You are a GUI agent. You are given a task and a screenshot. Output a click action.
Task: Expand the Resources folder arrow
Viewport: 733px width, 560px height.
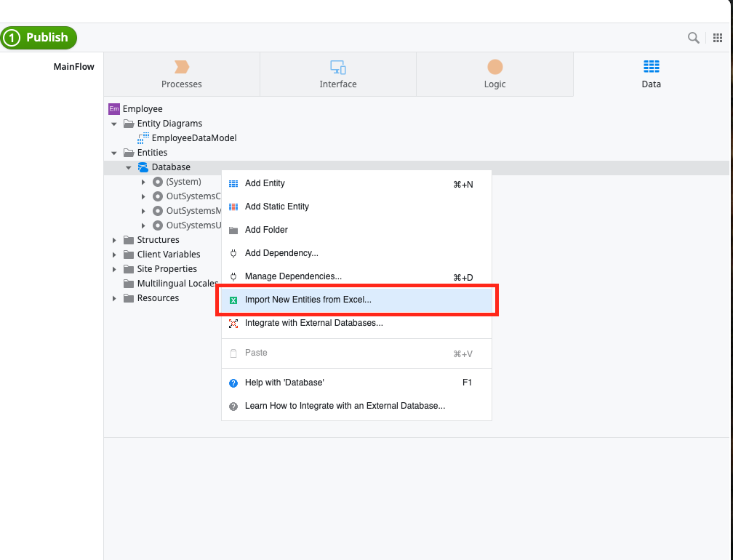click(115, 297)
